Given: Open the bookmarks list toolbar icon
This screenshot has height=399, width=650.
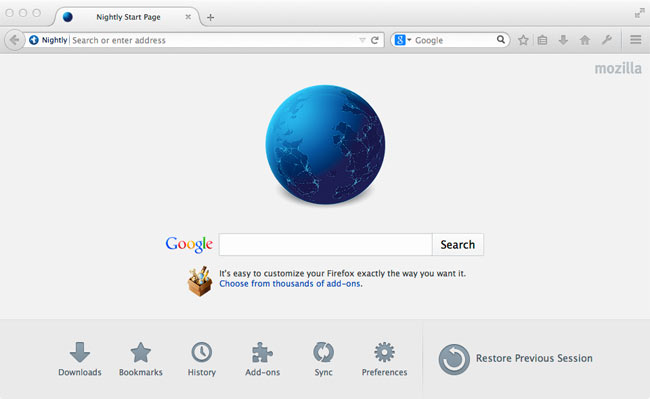Looking at the screenshot, I should (x=542, y=40).
